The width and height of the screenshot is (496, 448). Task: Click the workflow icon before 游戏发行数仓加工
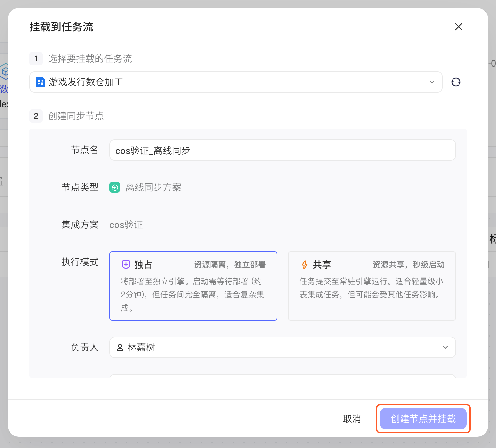41,82
